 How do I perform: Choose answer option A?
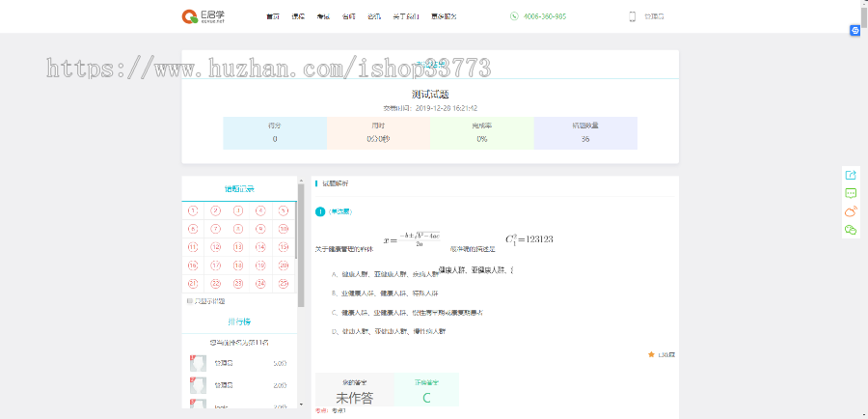386,274
